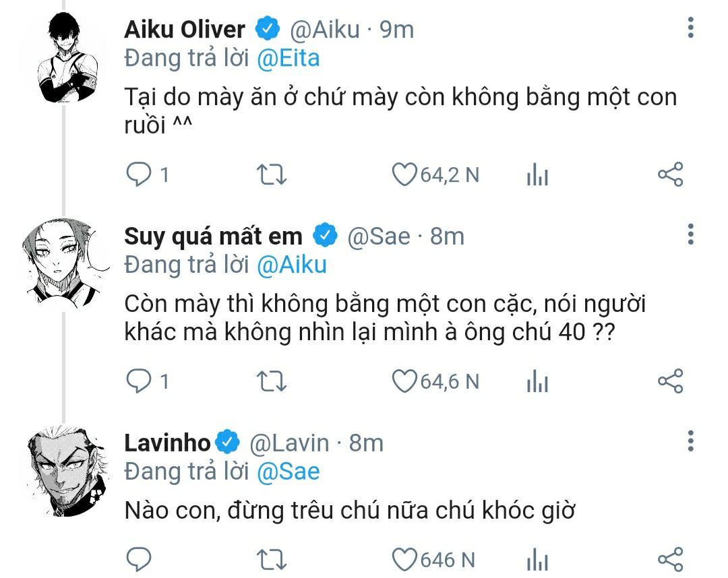This screenshot has height=578, width=728.
Task: Open the @Aiku mention in Sae's reply
Action: click(x=291, y=265)
